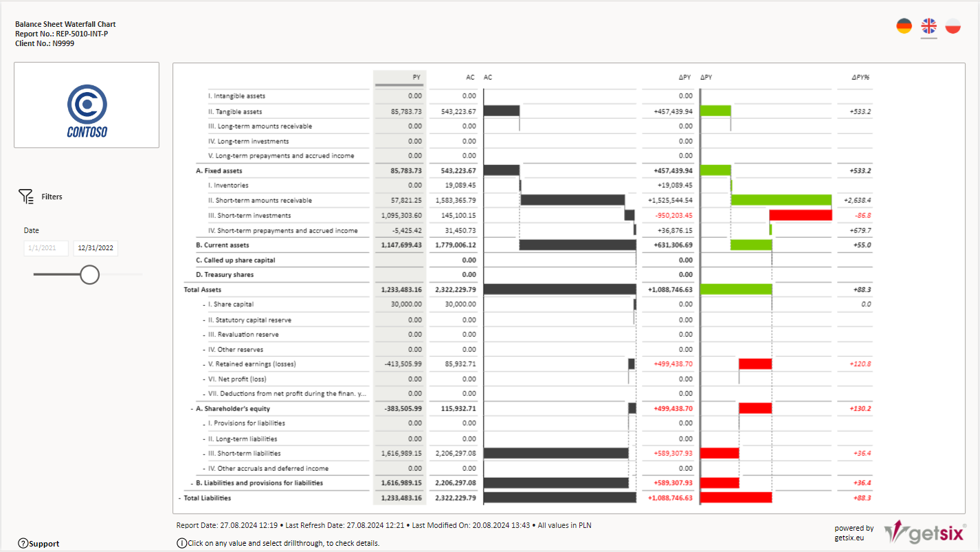The height and width of the screenshot is (552, 980).
Task: Click IV. Short-term prepayments row label
Action: [283, 230]
